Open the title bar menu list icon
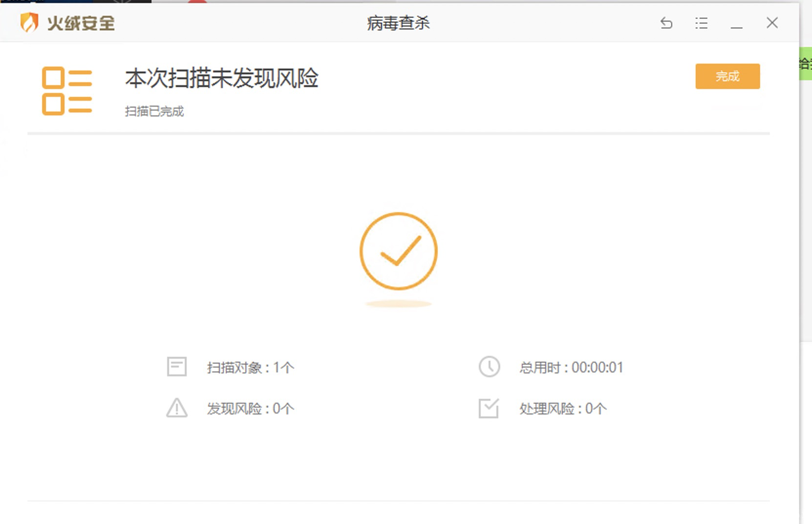The image size is (812, 524). point(702,23)
